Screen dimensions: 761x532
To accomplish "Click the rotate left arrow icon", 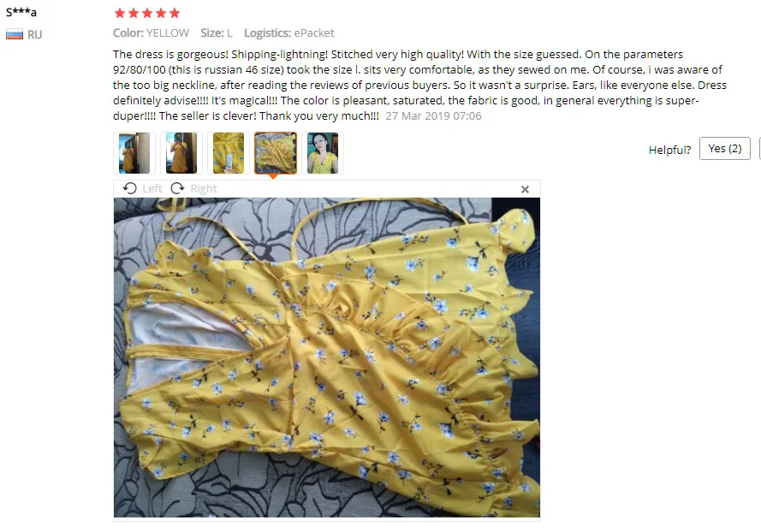I will click(x=129, y=188).
